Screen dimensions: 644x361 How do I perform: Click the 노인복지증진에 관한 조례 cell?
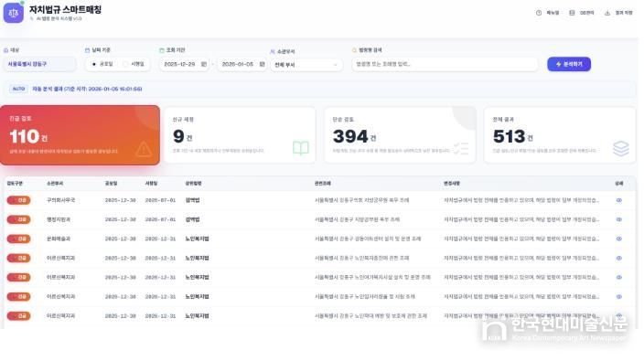362,258
